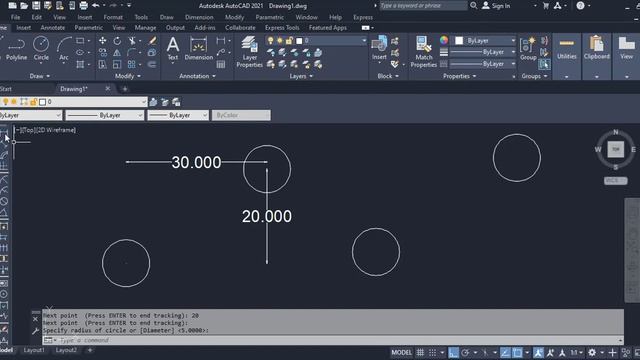
Task: Expand the Layers panel dropdown
Action: (301, 76)
